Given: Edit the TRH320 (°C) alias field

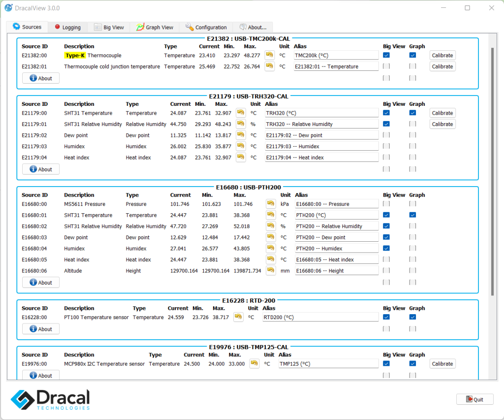Looking at the screenshot, I should [321, 113].
